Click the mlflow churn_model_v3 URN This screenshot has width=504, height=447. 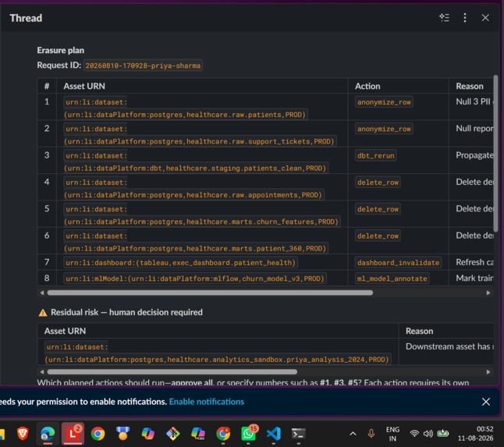point(195,278)
